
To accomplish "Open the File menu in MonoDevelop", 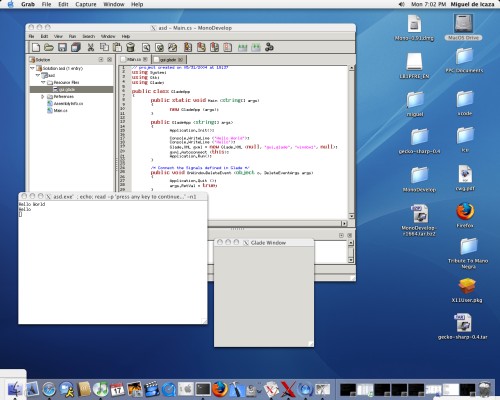I will pyautogui.click(x=31, y=36).
